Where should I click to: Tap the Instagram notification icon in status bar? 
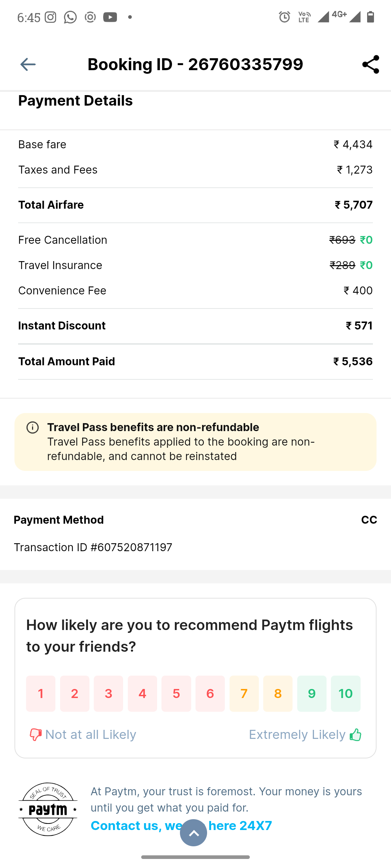click(x=50, y=17)
